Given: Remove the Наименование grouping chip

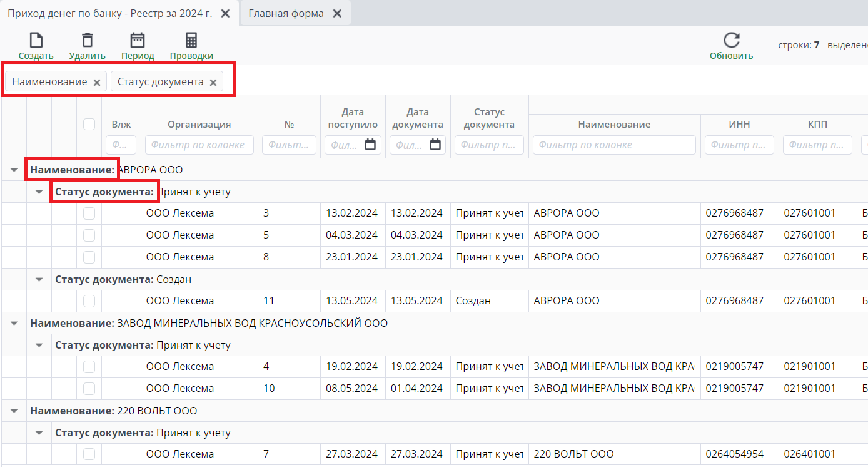Looking at the screenshot, I should pyautogui.click(x=97, y=83).
